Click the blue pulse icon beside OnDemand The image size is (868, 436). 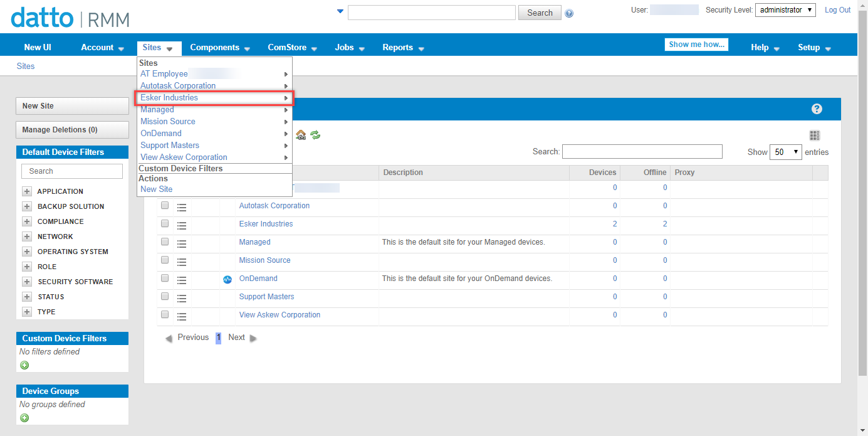(227, 280)
